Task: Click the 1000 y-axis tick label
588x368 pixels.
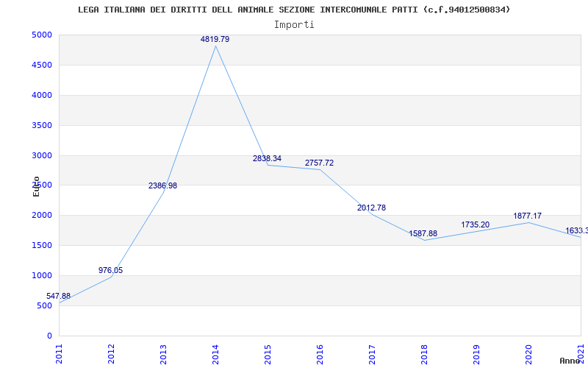Action: (x=42, y=275)
